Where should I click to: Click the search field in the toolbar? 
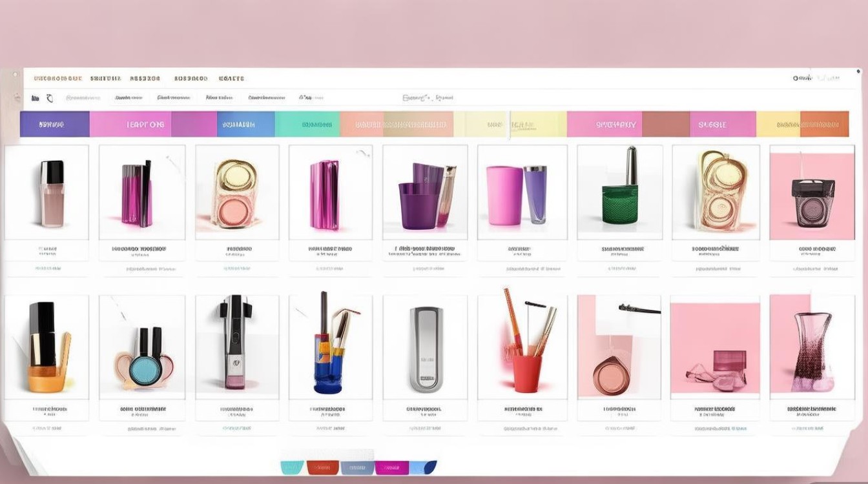coord(428,98)
